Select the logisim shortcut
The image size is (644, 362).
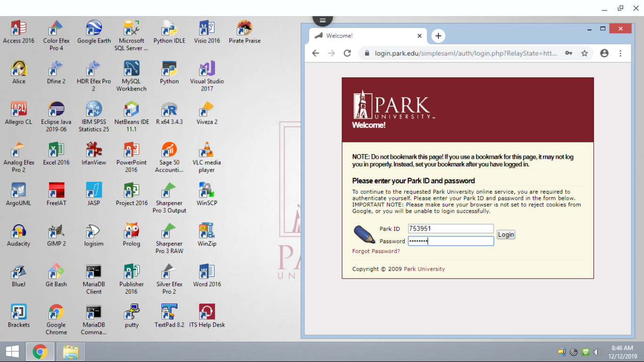pyautogui.click(x=94, y=235)
